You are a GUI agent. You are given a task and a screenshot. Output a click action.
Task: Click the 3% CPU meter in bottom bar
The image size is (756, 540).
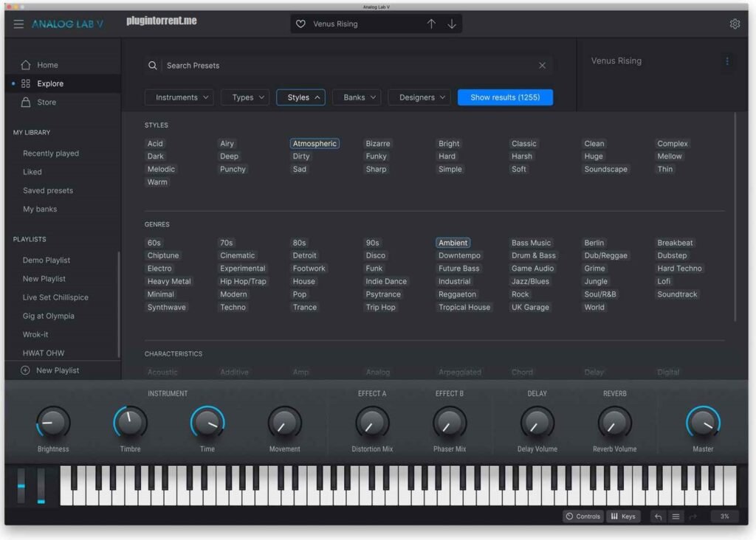(724, 516)
